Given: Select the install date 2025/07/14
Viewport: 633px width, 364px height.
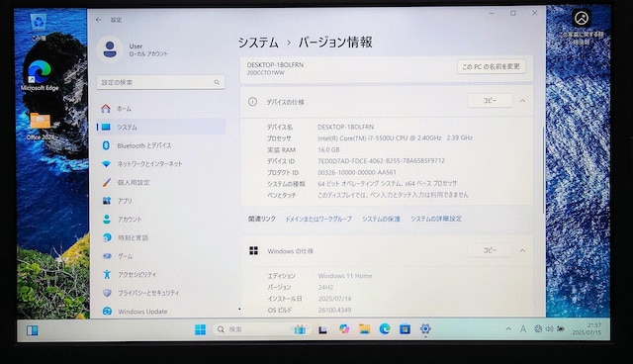Looking at the screenshot, I should tap(334, 299).
